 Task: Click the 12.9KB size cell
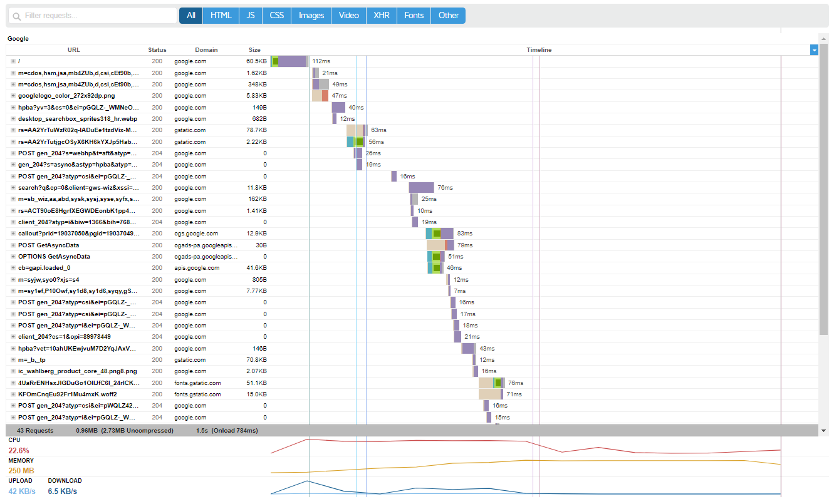(256, 234)
